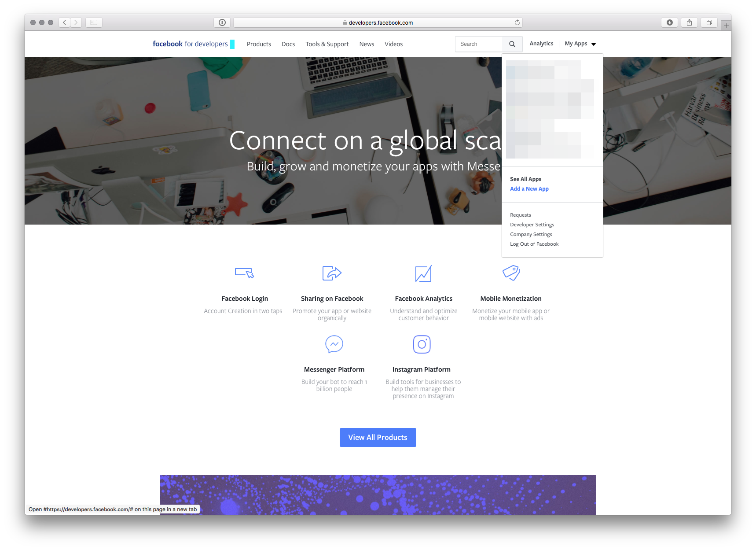
Task: Click 'Build your bot to reach 1 billion people'
Action: click(x=334, y=385)
